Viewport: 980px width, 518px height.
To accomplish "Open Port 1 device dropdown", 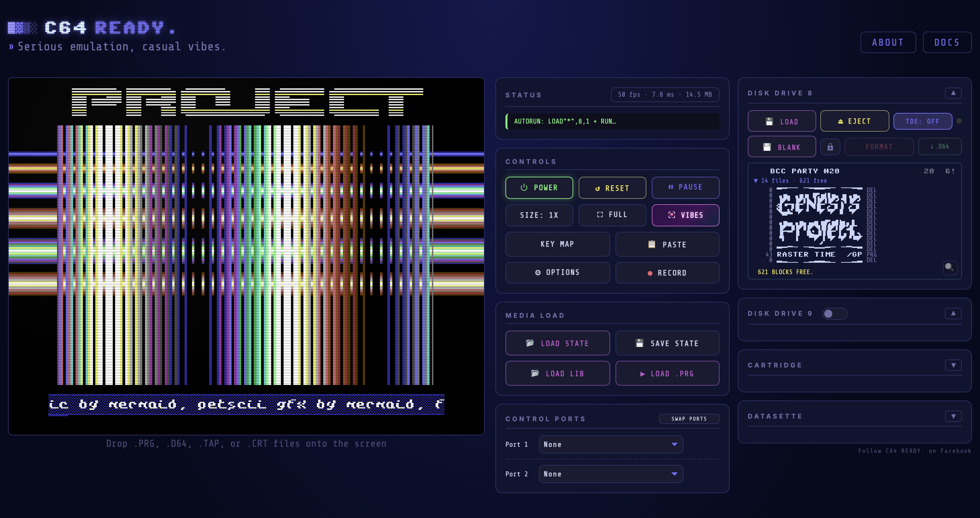I will [610, 444].
